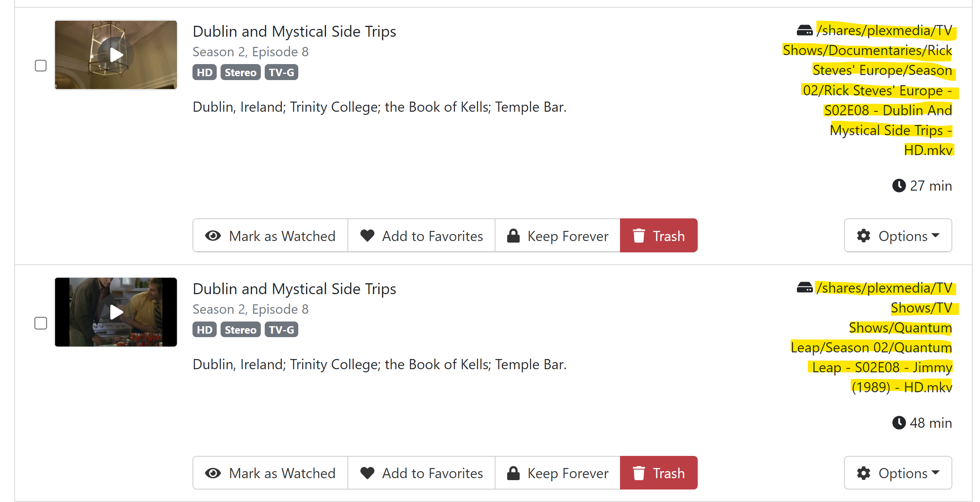The image size is (980, 502).
Task: Click lock icon for second Keep Forever
Action: click(x=513, y=473)
